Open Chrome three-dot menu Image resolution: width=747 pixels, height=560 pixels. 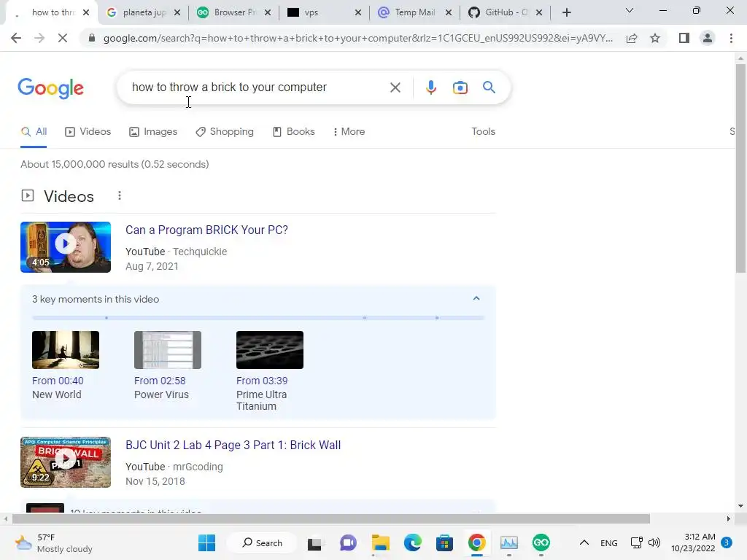tap(731, 38)
